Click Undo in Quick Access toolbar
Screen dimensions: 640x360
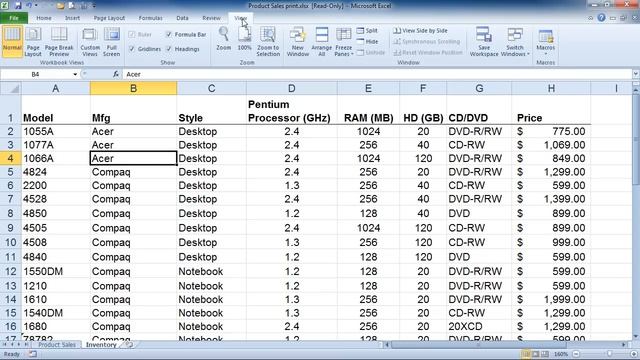[x=29, y=6]
